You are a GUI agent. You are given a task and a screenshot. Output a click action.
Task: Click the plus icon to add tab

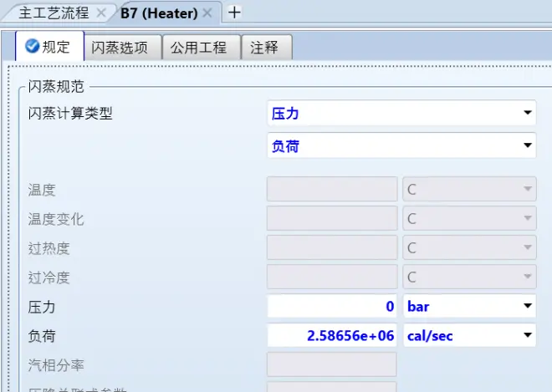click(234, 13)
